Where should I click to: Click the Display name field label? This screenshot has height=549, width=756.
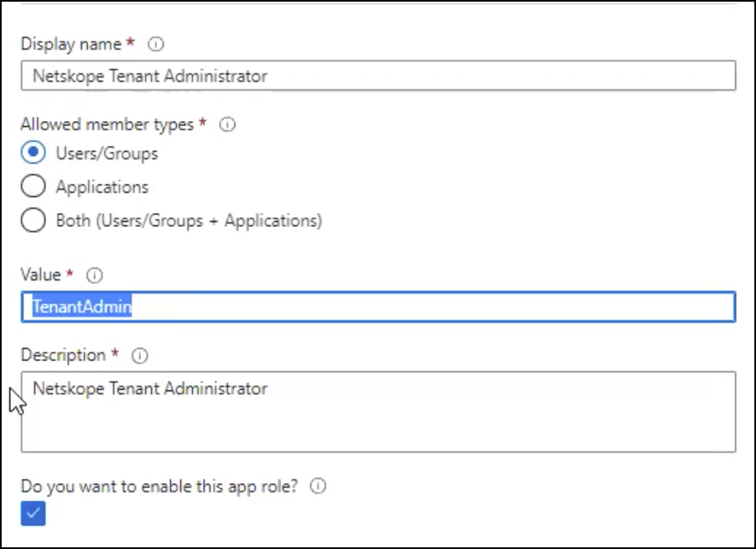click(x=72, y=44)
